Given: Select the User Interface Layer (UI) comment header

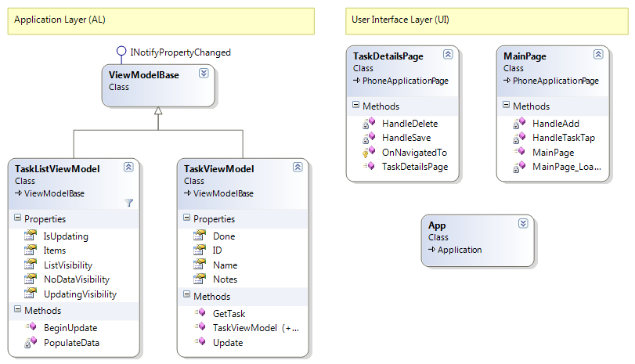Looking at the screenshot, I should tap(485, 20).
